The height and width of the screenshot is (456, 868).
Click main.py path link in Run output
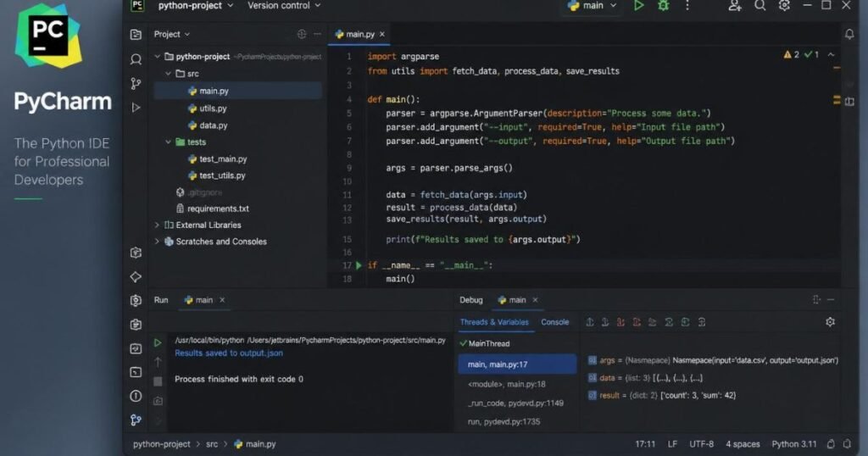tap(346, 341)
